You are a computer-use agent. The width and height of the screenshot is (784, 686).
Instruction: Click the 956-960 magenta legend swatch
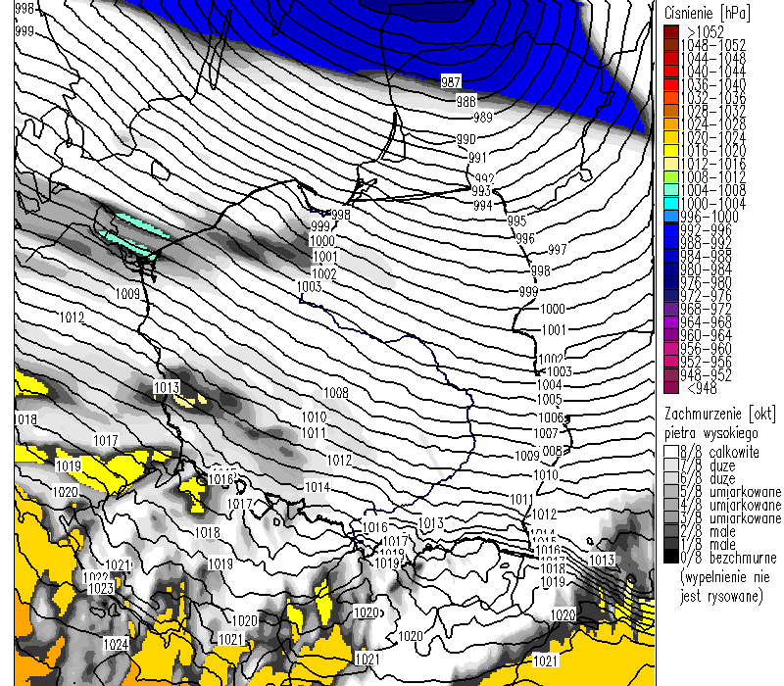point(671,348)
